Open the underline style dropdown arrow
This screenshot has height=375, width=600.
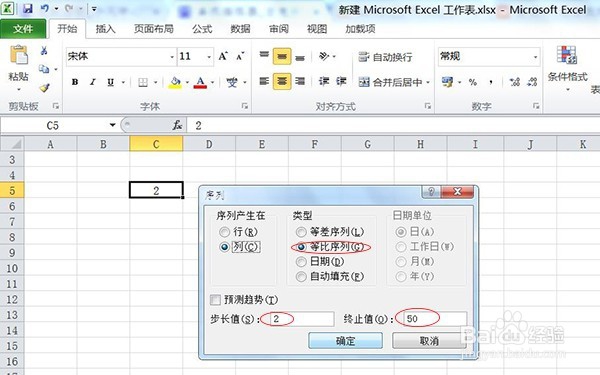point(123,82)
